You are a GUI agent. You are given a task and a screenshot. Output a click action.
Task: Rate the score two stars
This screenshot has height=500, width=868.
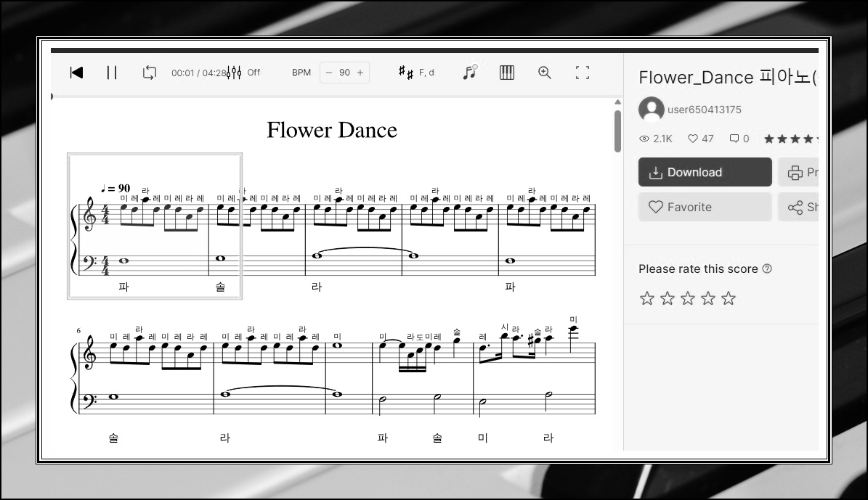click(668, 299)
